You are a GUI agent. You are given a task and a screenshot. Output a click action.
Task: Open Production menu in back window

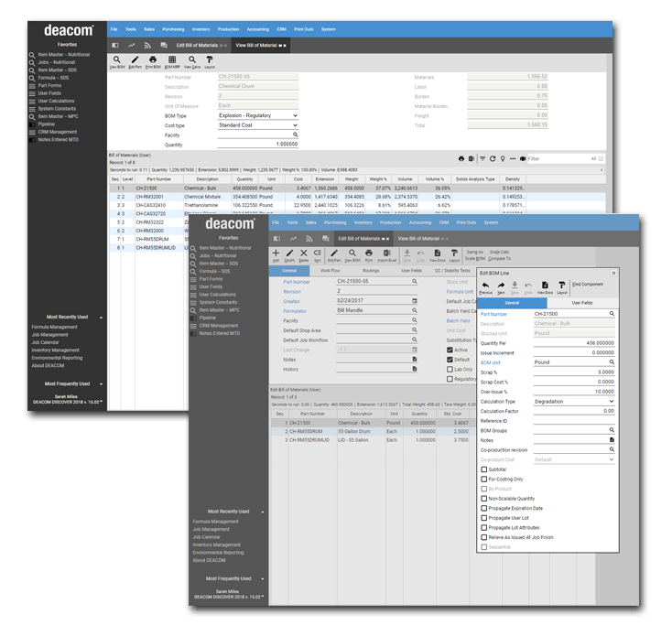(228, 29)
